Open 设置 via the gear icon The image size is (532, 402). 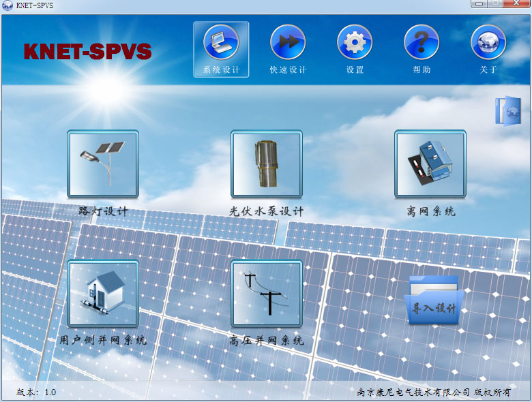coord(355,42)
